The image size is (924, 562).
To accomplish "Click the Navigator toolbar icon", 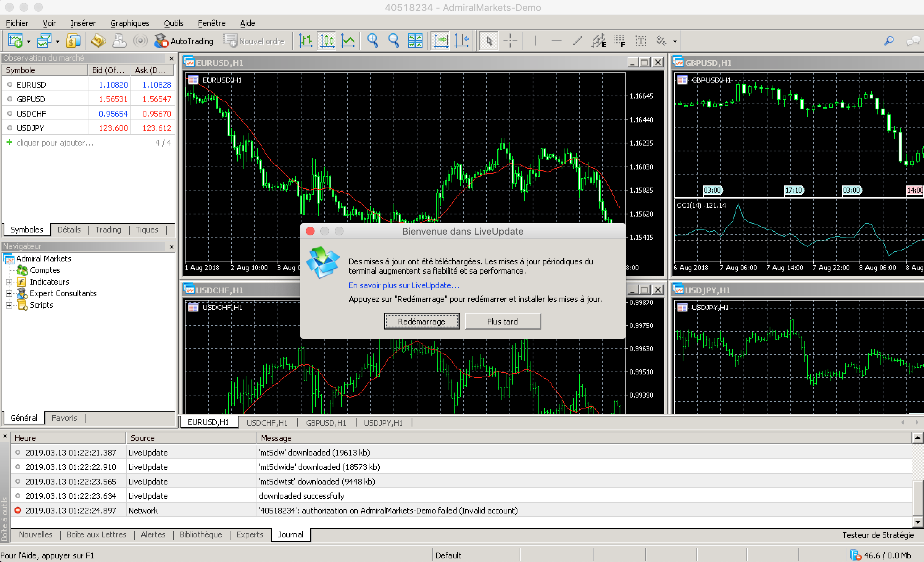I will point(119,41).
